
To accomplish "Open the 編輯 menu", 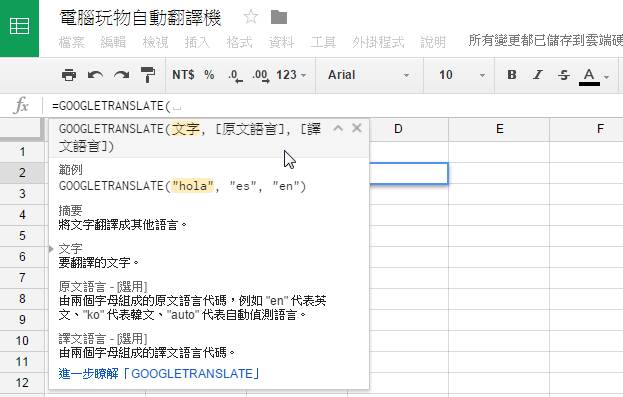I will 113,42.
